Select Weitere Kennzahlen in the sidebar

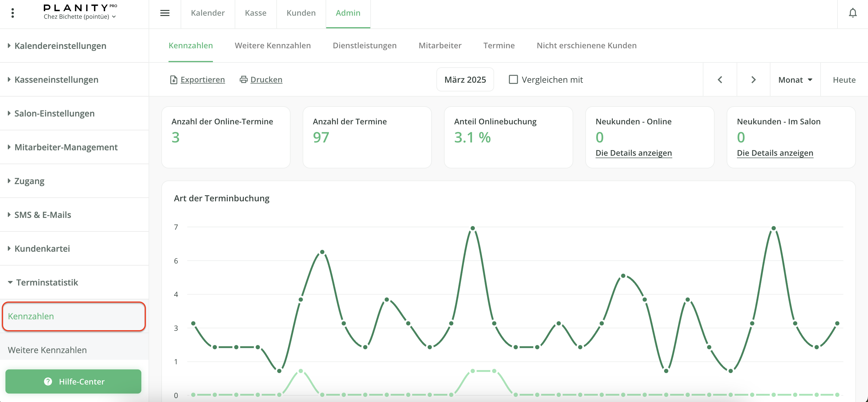tap(47, 350)
